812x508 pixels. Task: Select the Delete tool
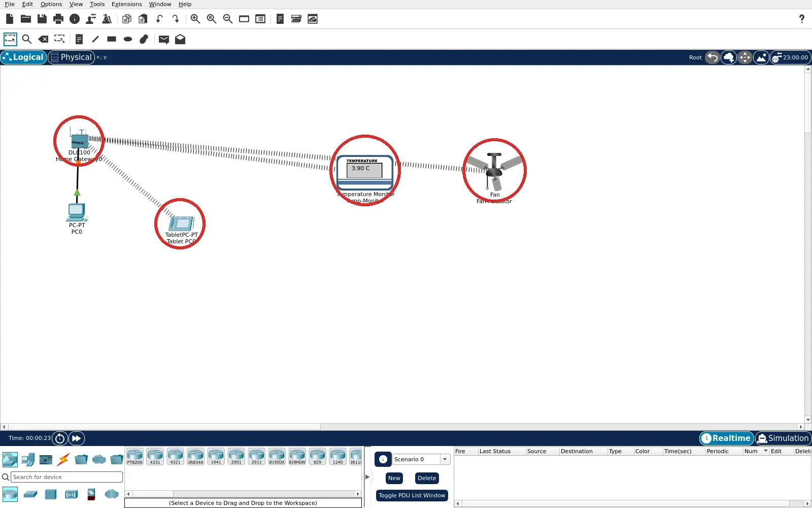coord(44,39)
